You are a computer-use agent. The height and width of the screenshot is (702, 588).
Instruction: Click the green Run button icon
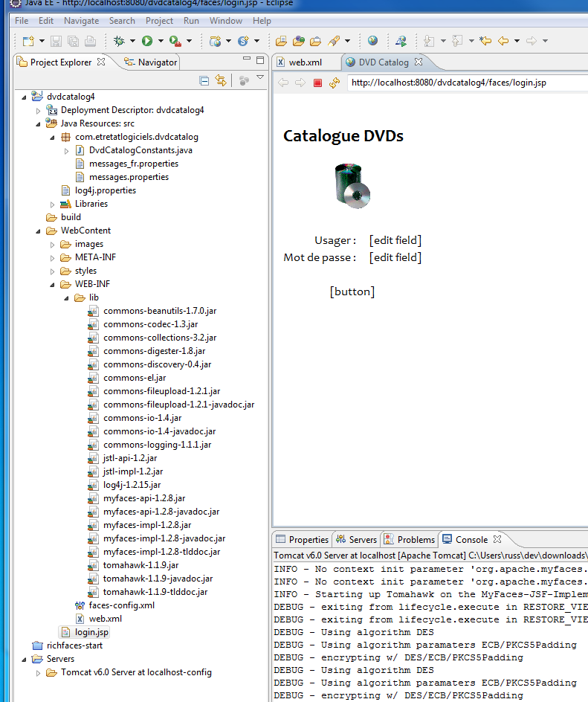147,41
